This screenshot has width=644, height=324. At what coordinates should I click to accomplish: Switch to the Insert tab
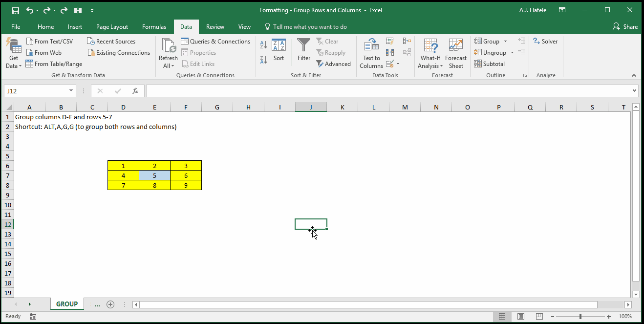75,27
